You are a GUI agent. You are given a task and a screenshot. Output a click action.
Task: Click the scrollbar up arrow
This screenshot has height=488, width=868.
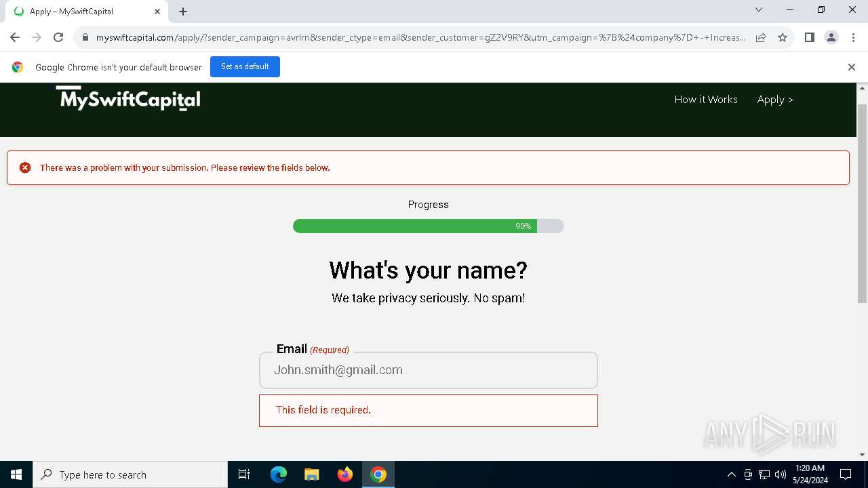tap(863, 88)
